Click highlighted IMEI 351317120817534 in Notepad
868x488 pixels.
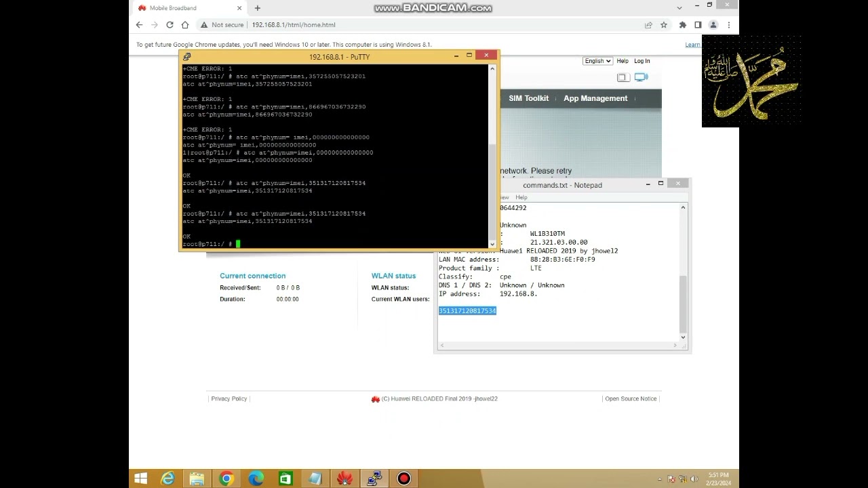(x=467, y=311)
